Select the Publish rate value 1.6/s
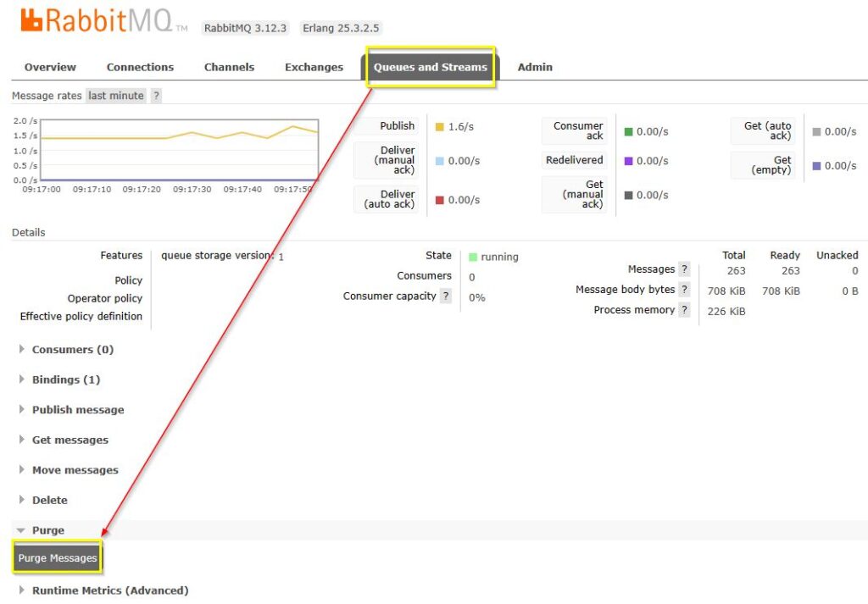Screen dimensions: 868x604 pos(460,127)
